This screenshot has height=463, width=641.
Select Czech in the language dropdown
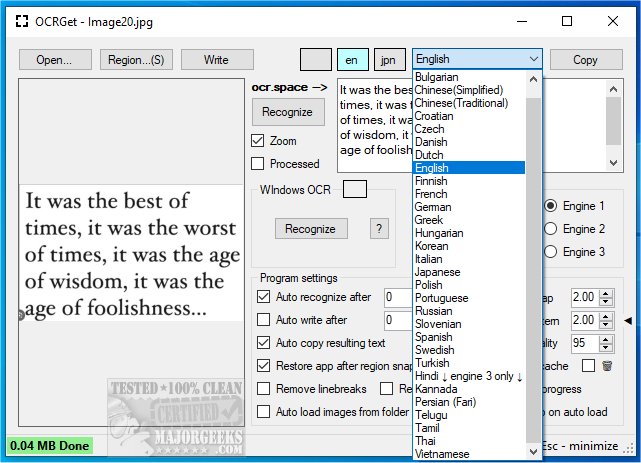coord(469,129)
